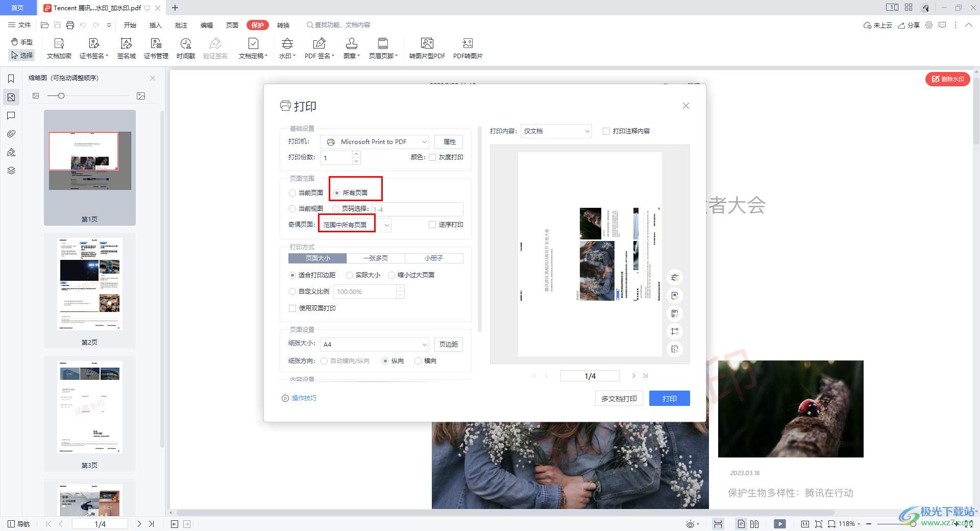Expand the 文件 file menu
The height and width of the screenshot is (531, 980).
19,25
